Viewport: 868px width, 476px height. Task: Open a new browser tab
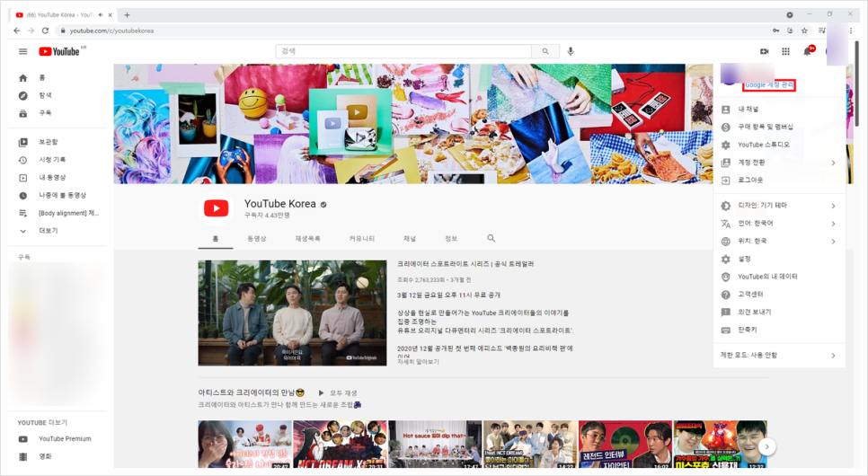coord(127,15)
